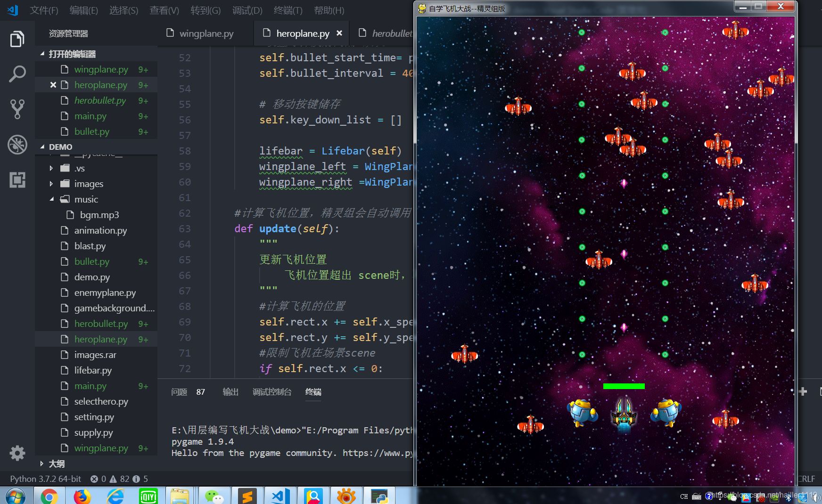The height and width of the screenshot is (504, 822).
Task: Click the new terminal plus icon
Action: pos(803,391)
